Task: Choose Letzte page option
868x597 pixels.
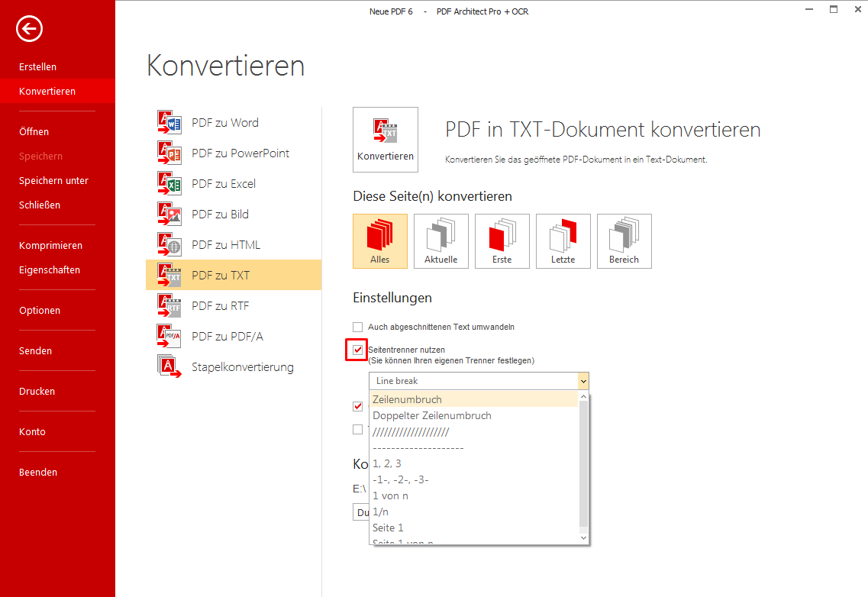Action: [x=563, y=241]
